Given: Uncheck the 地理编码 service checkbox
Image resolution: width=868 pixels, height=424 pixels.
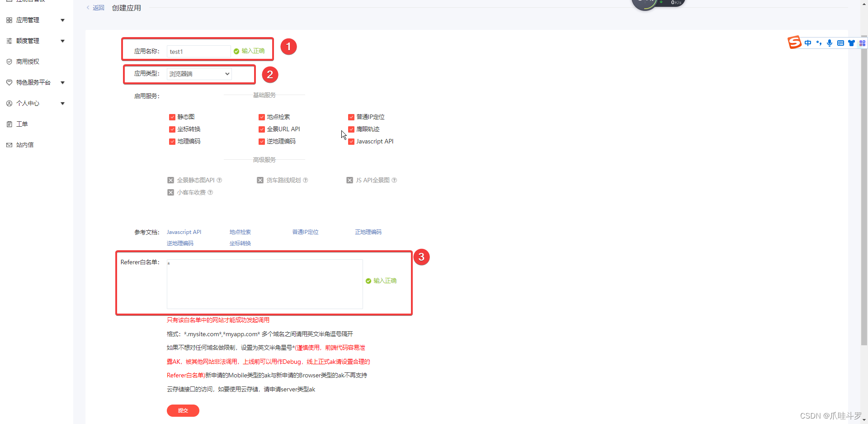Looking at the screenshot, I should coord(172,142).
